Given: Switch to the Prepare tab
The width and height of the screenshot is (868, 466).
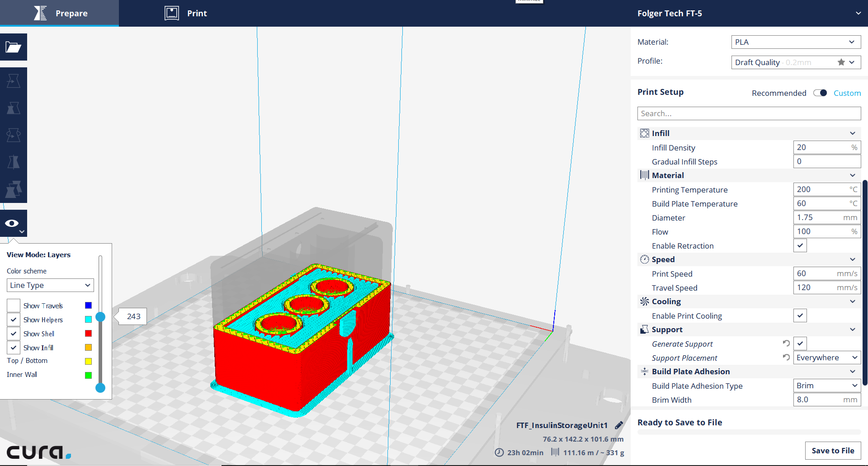Looking at the screenshot, I should coord(59,13).
